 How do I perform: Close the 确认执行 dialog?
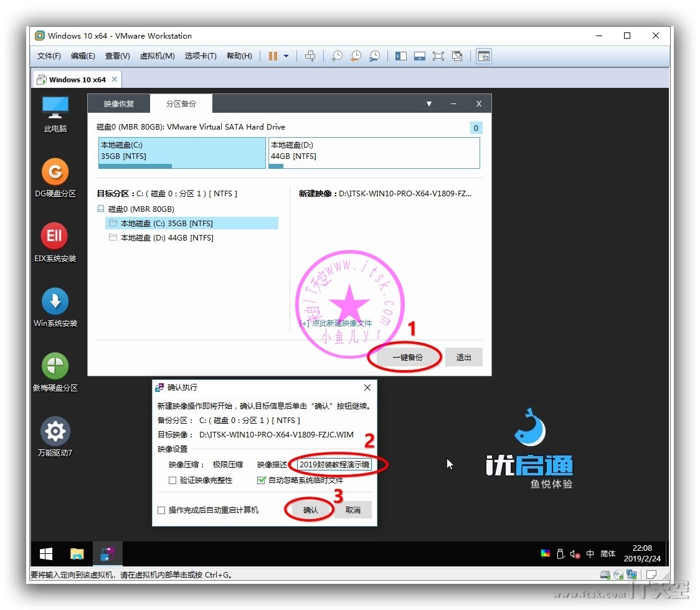pyautogui.click(x=367, y=388)
